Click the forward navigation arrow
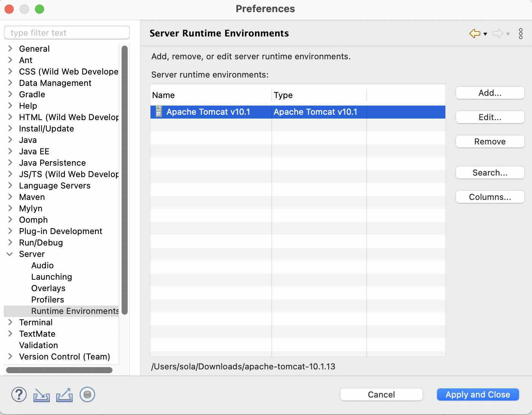This screenshot has height=415, width=532. click(x=498, y=33)
